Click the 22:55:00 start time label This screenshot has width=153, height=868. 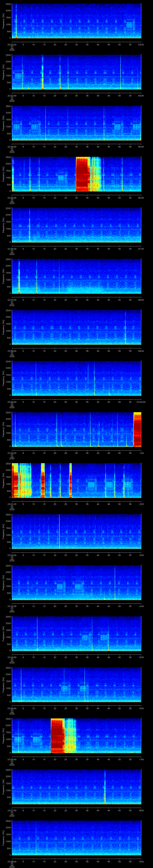pos(12,198)
